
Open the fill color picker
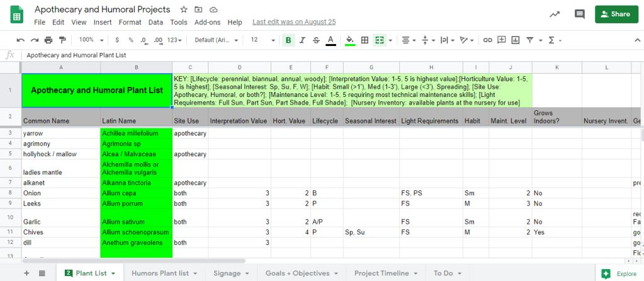(349, 40)
